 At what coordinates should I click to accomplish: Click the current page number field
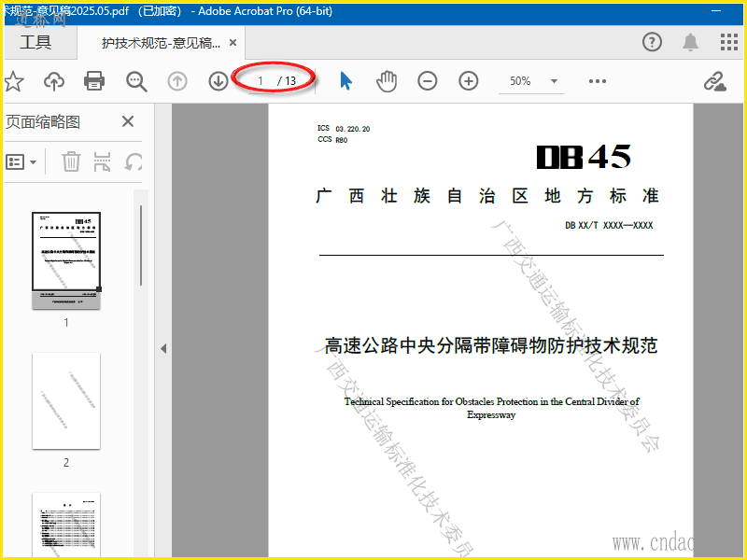coord(261,81)
